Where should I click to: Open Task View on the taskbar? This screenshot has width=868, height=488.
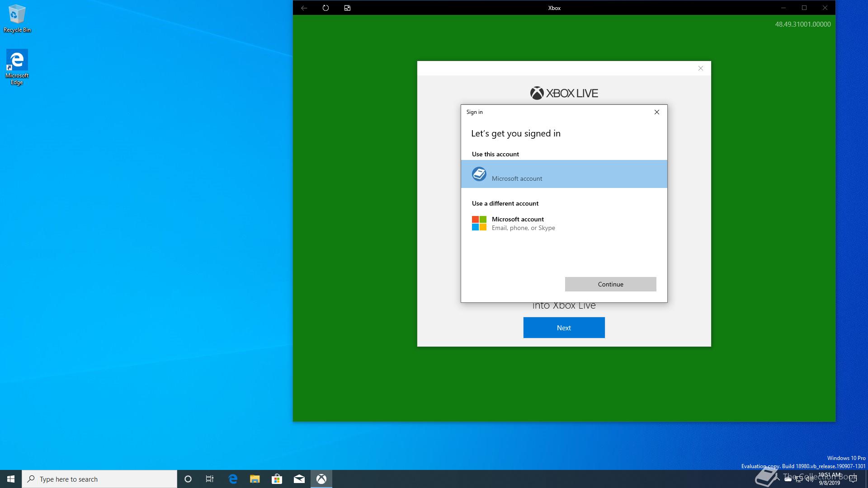click(x=210, y=479)
